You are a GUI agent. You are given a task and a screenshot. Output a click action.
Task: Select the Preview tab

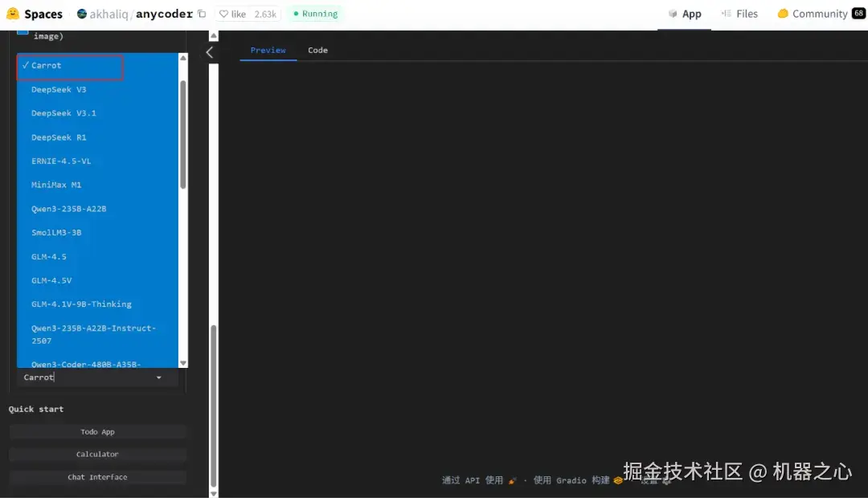268,50
